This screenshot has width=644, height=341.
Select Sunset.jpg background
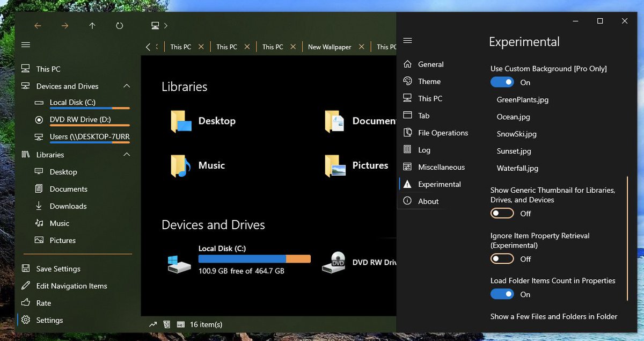pyautogui.click(x=514, y=151)
